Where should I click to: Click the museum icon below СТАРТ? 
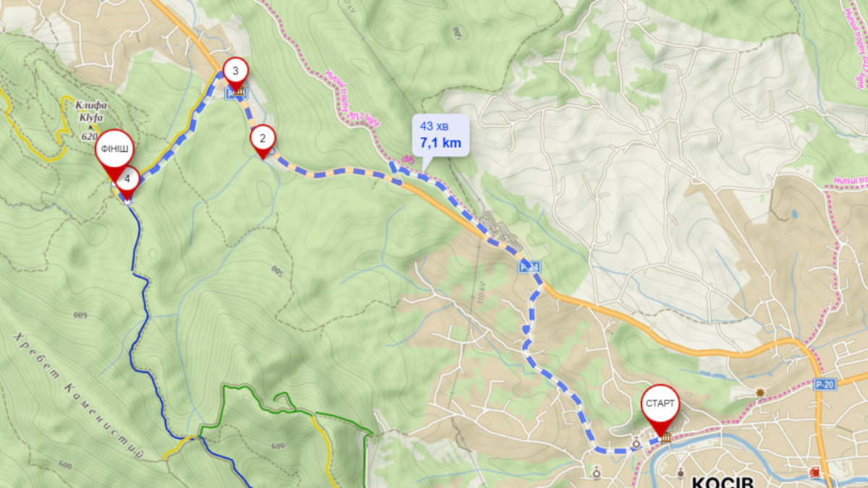tap(665, 439)
